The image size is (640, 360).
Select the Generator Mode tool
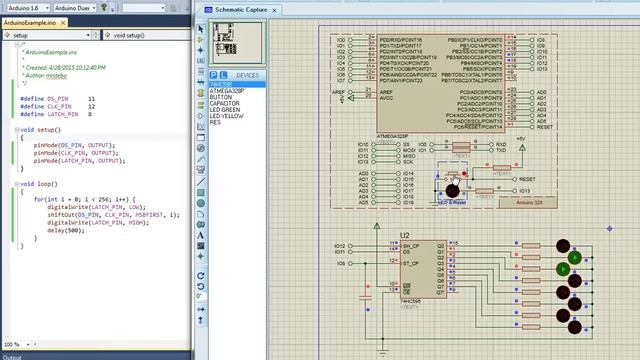[x=200, y=148]
